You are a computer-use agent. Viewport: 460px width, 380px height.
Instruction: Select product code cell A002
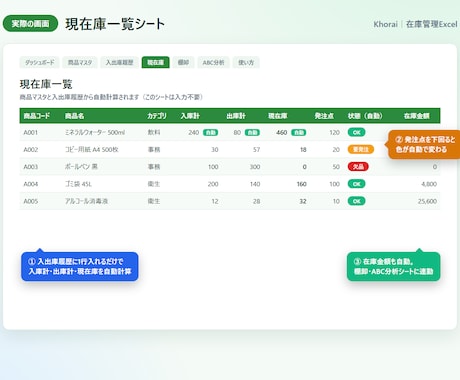31,150
